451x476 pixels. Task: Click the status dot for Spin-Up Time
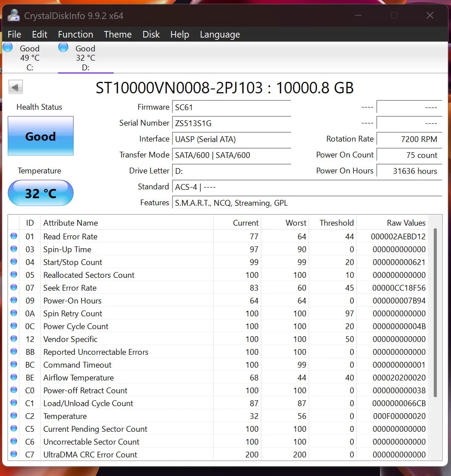(x=14, y=249)
